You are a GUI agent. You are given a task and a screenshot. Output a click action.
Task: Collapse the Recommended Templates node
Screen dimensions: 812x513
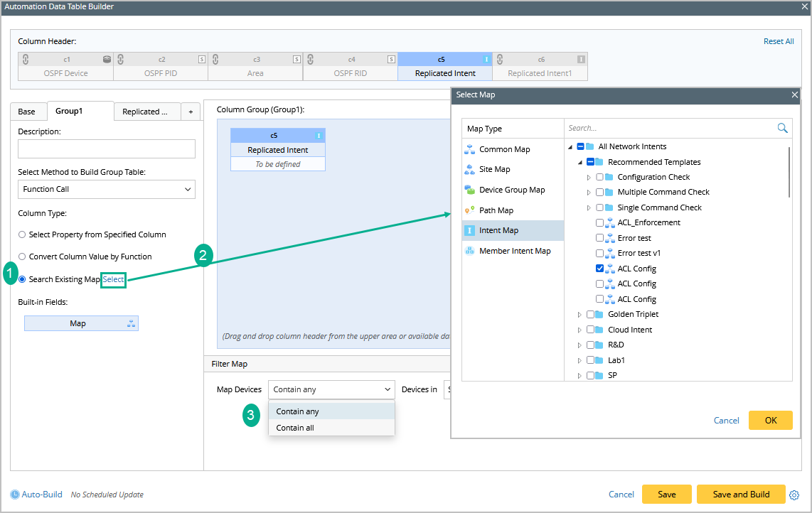coord(580,163)
